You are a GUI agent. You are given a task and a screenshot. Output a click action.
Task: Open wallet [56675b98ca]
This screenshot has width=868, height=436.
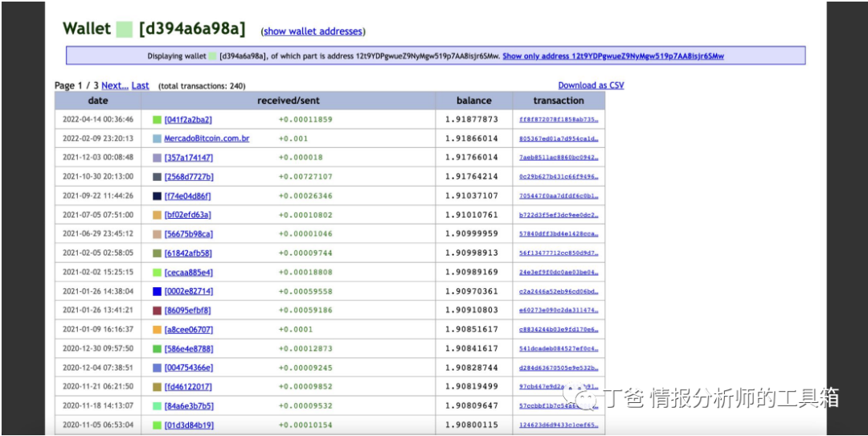click(188, 234)
